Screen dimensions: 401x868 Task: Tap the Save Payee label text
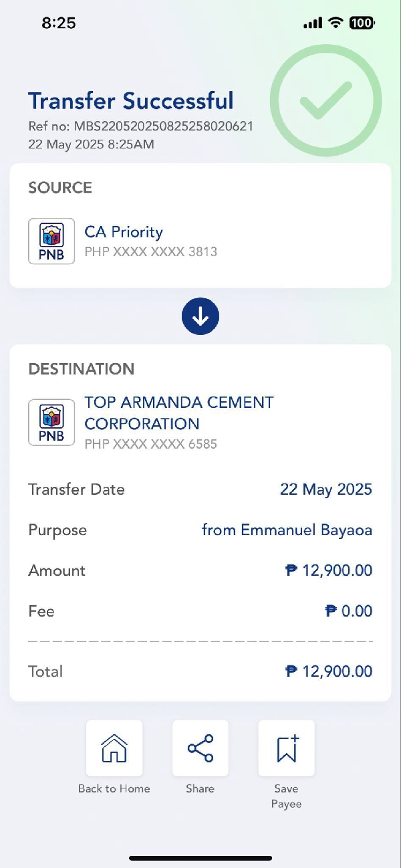[x=287, y=796]
